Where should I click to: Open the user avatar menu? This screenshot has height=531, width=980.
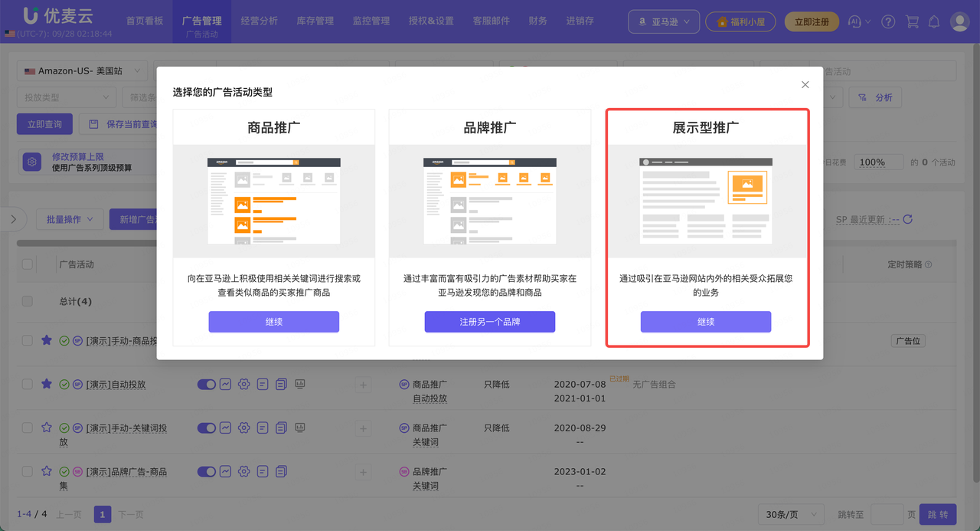(x=960, y=21)
